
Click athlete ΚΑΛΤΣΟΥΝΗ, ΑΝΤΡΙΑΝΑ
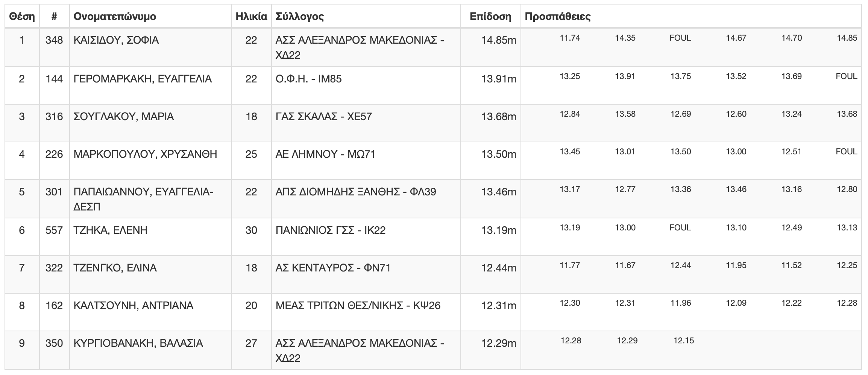[x=134, y=305]
